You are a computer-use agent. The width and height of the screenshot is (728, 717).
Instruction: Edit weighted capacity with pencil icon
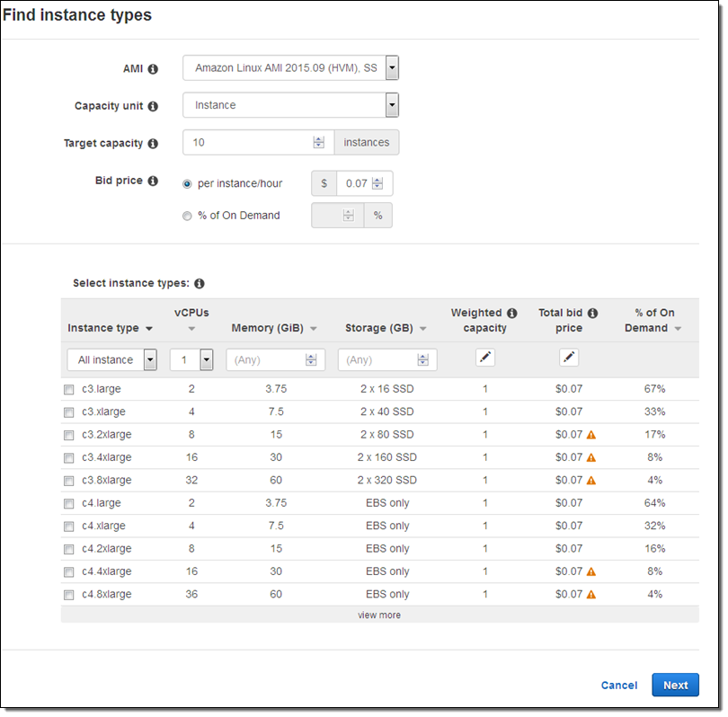(x=485, y=358)
